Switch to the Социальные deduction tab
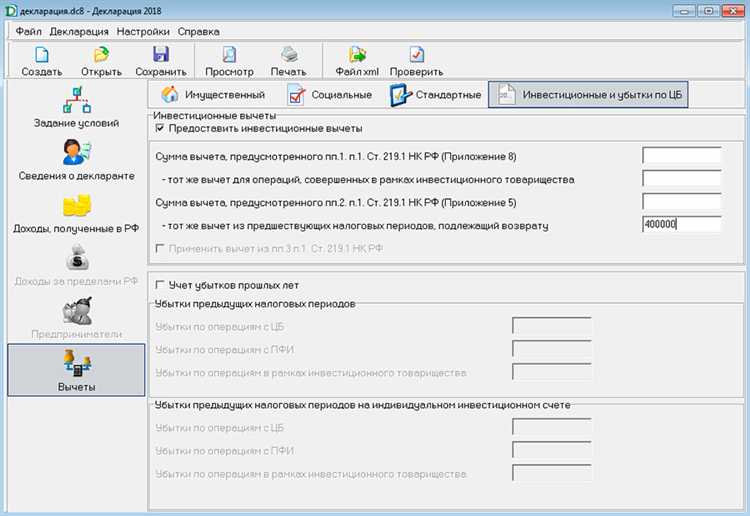The height and width of the screenshot is (516, 750). 326,95
